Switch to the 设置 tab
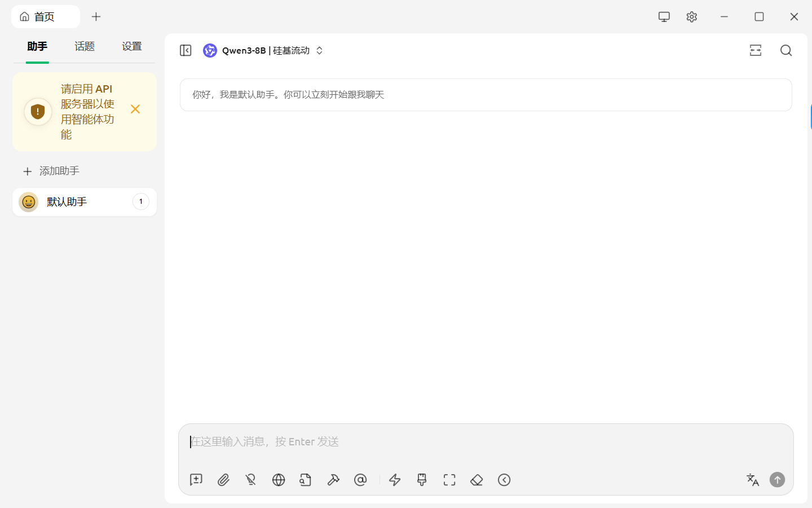This screenshot has height=508, width=812. pos(132,46)
